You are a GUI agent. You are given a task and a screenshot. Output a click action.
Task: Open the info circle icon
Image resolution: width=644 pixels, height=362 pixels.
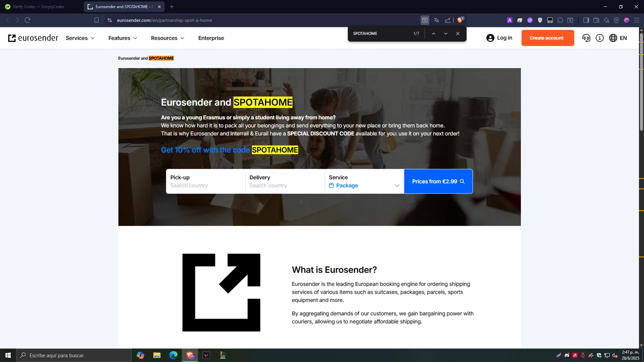click(600, 38)
